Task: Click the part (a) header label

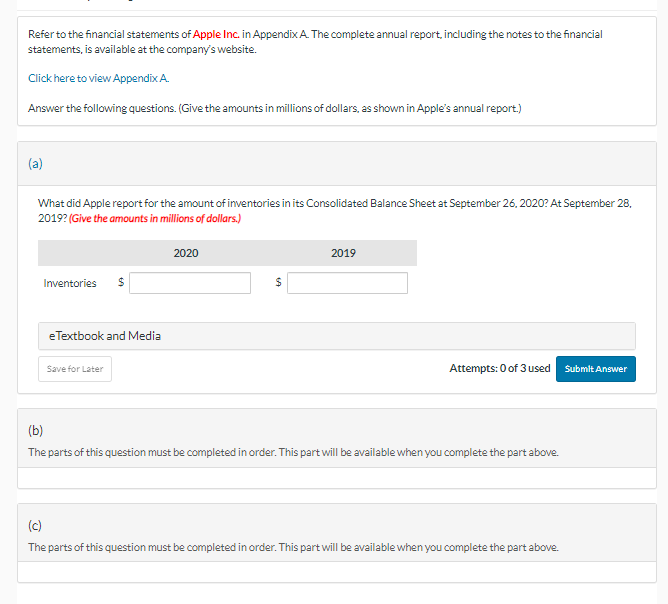Action: click(x=35, y=164)
